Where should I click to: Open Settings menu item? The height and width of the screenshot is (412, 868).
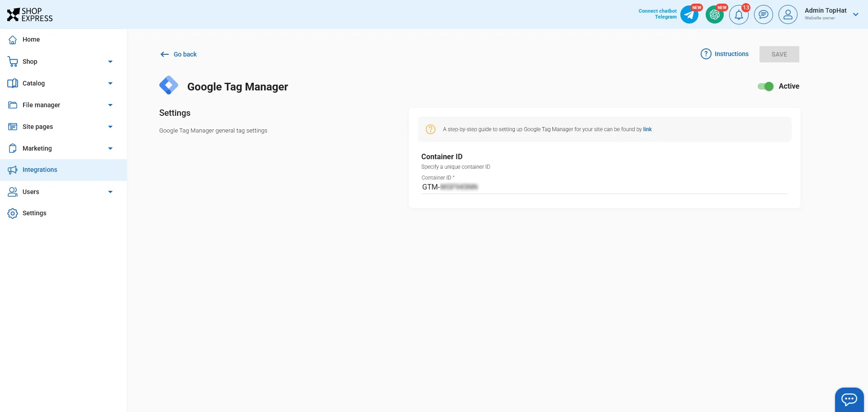tap(63, 213)
